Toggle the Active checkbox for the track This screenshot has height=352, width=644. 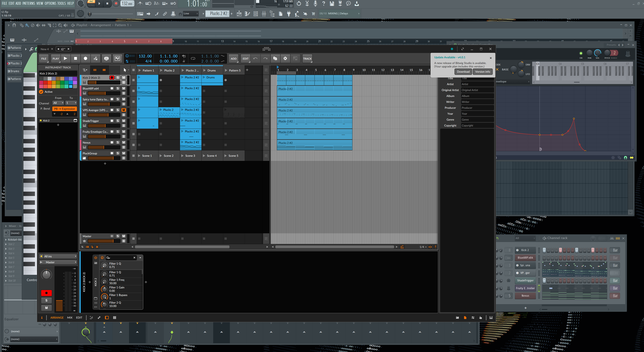pyautogui.click(x=41, y=92)
